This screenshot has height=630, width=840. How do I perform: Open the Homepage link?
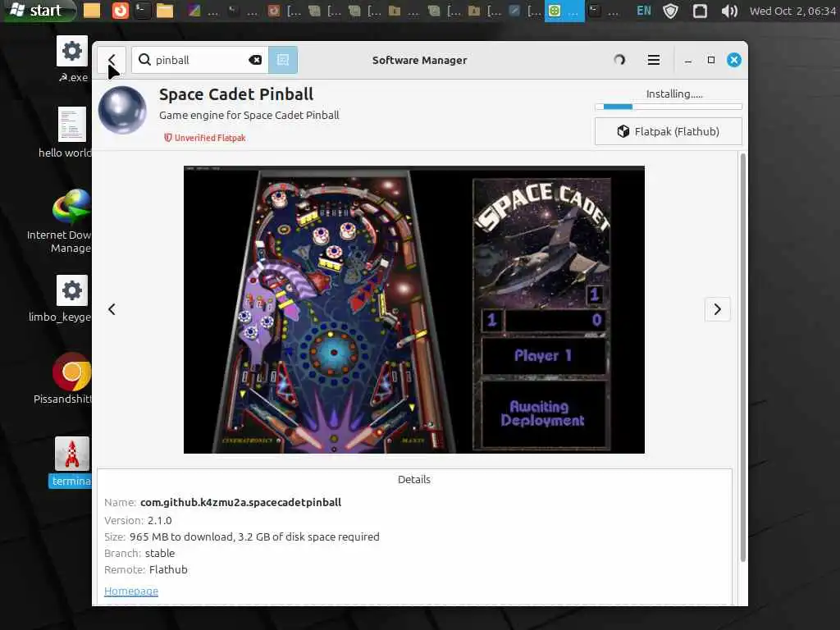pos(131,591)
